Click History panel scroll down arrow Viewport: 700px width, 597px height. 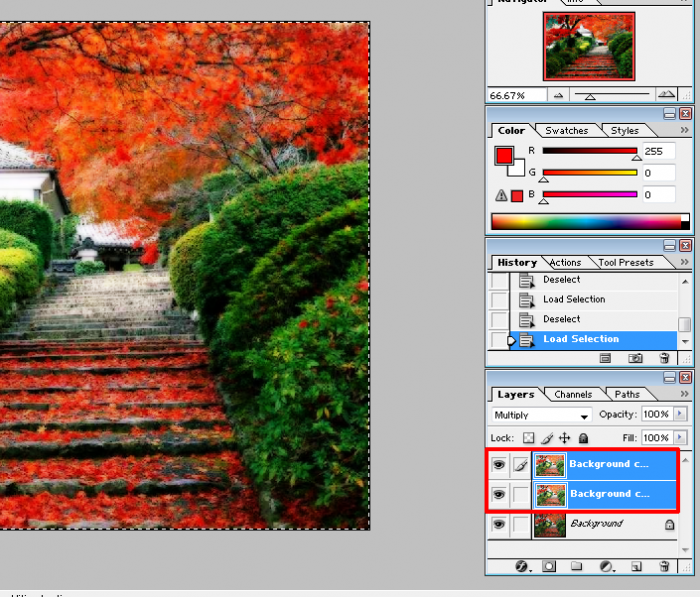click(x=685, y=342)
